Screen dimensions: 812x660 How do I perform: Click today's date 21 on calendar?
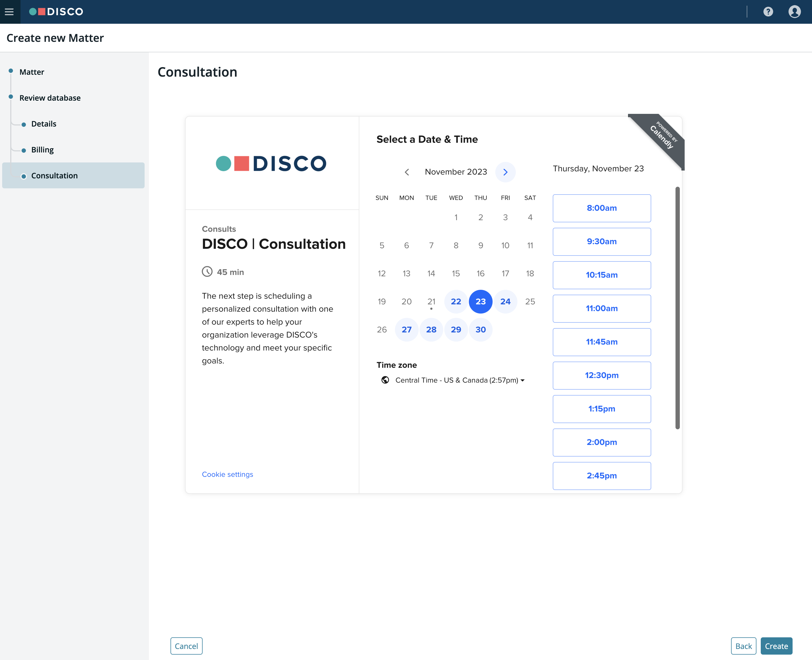[x=431, y=301]
